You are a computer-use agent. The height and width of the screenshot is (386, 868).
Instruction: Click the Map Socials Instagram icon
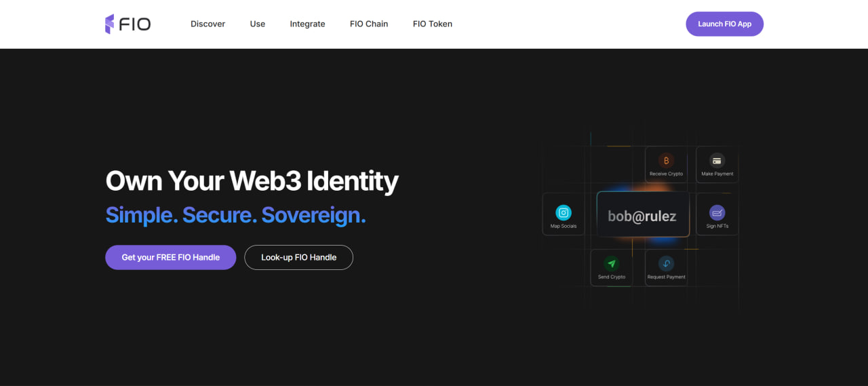point(564,212)
